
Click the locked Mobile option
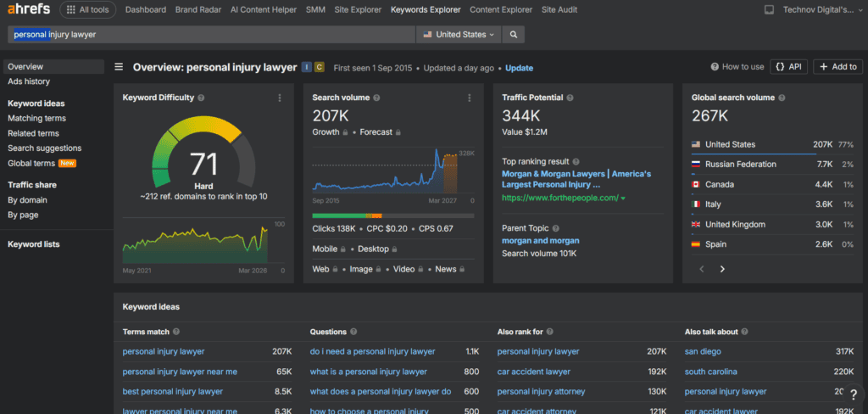(x=329, y=249)
